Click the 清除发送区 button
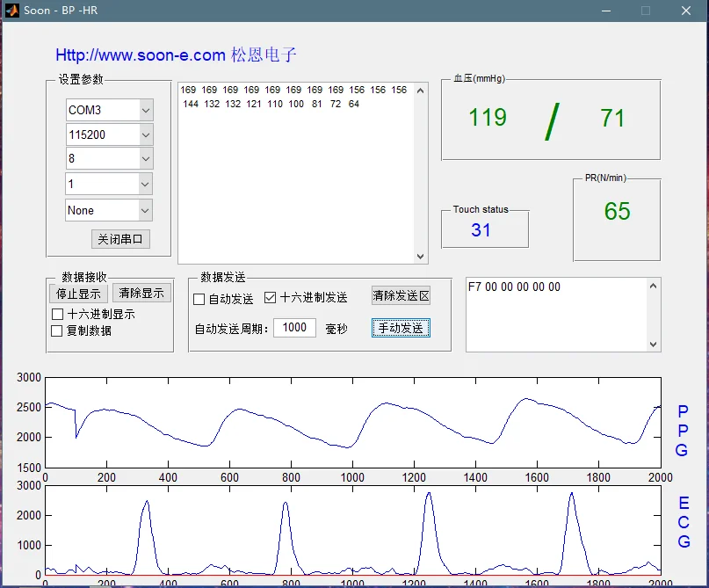The width and height of the screenshot is (709, 588). click(x=401, y=296)
